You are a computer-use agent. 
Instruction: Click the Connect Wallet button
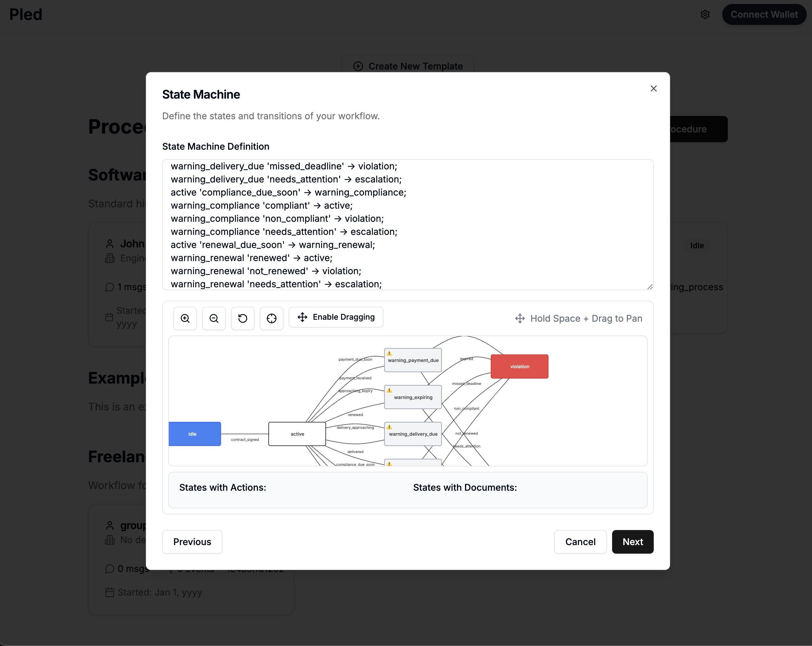pyautogui.click(x=764, y=15)
